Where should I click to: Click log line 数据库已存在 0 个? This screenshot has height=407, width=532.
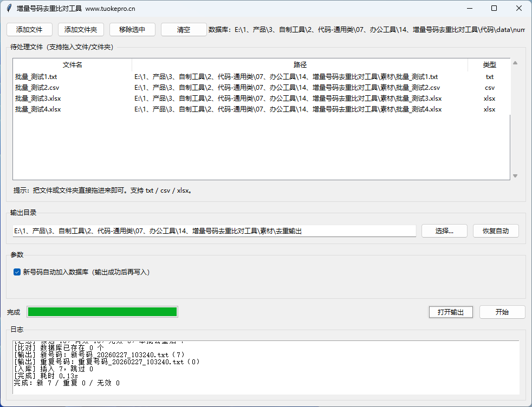click(x=59, y=347)
